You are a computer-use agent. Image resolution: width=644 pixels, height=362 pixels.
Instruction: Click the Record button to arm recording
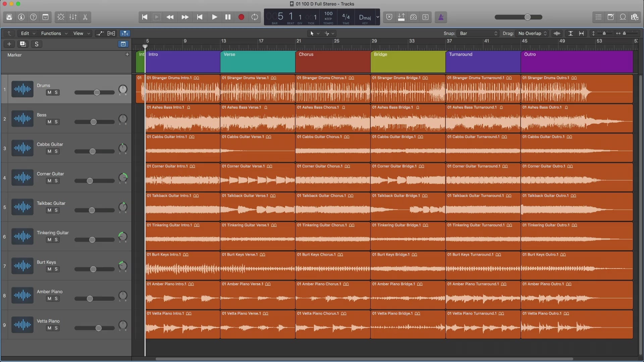[241, 17]
